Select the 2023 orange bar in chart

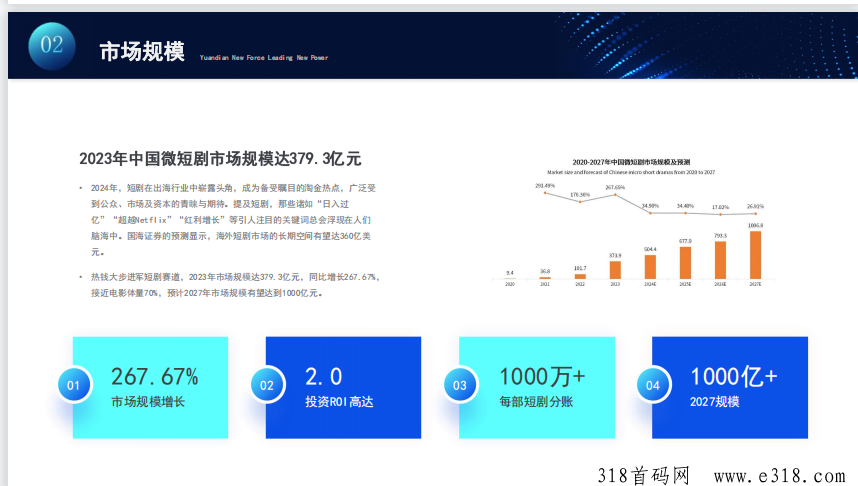(x=615, y=270)
